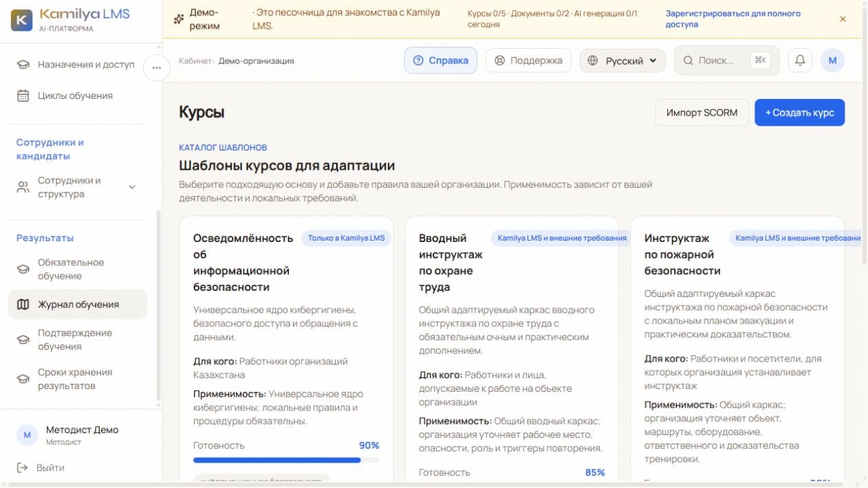Click the people icon beside Сотрудники и структура
Viewport: 868px width, 488px height.
[x=23, y=187]
